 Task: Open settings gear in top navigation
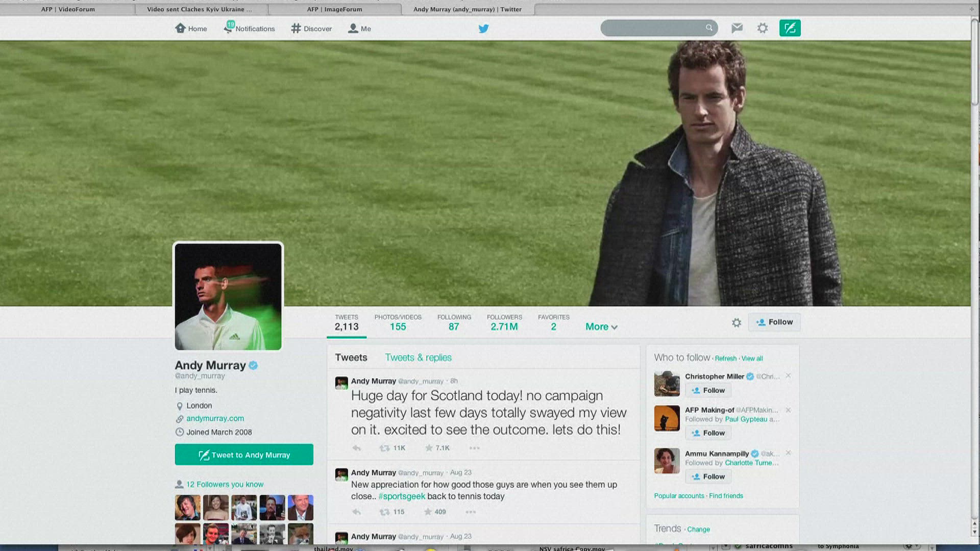[763, 28]
